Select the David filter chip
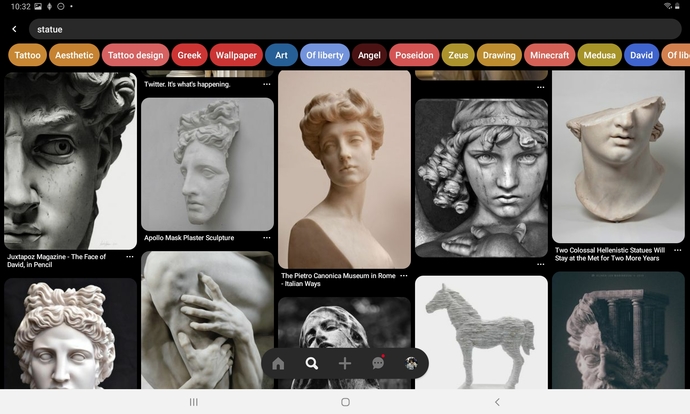This screenshot has height=414, width=690. point(641,55)
